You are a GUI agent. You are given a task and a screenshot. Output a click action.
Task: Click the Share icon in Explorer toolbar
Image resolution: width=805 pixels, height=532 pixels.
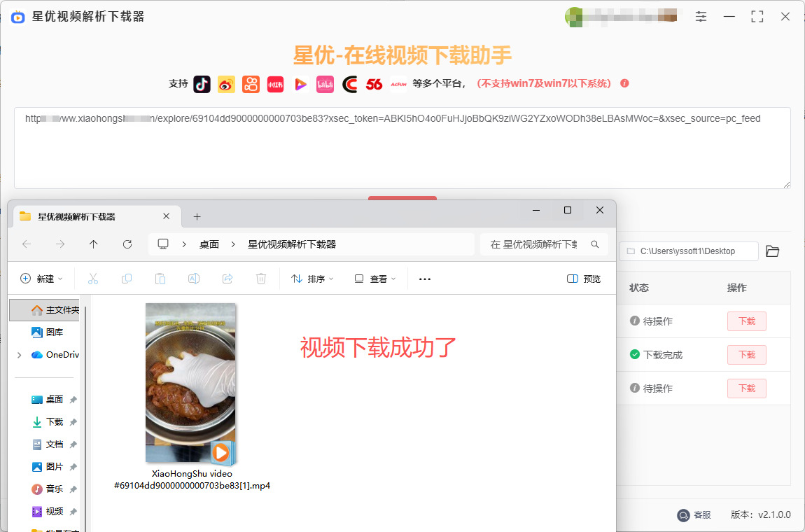coord(227,279)
